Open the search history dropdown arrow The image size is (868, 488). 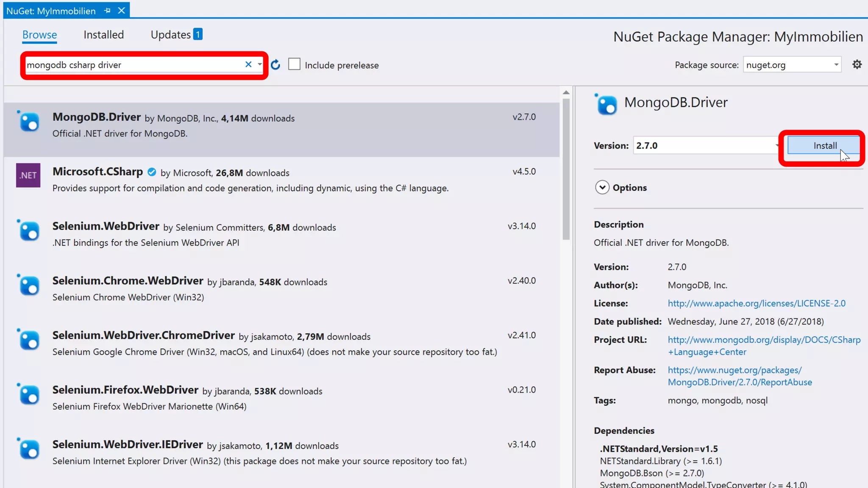(x=259, y=64)
